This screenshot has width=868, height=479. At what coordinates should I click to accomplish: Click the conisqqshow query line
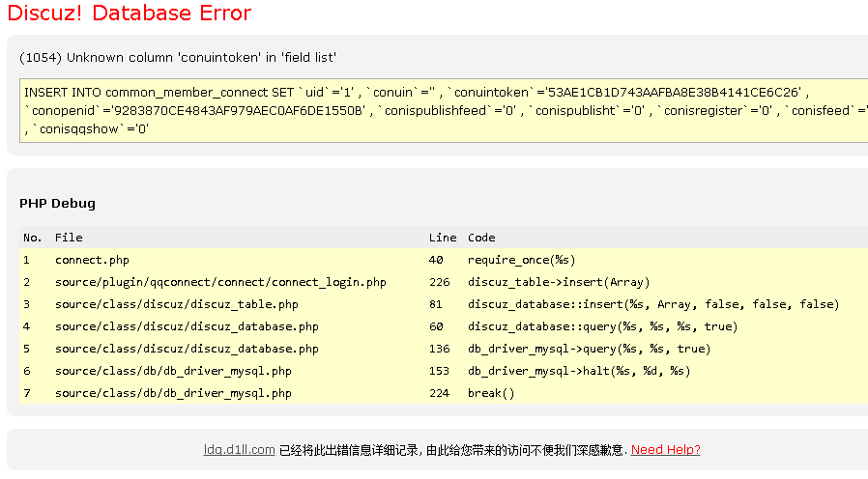click(x=87, y=129)
